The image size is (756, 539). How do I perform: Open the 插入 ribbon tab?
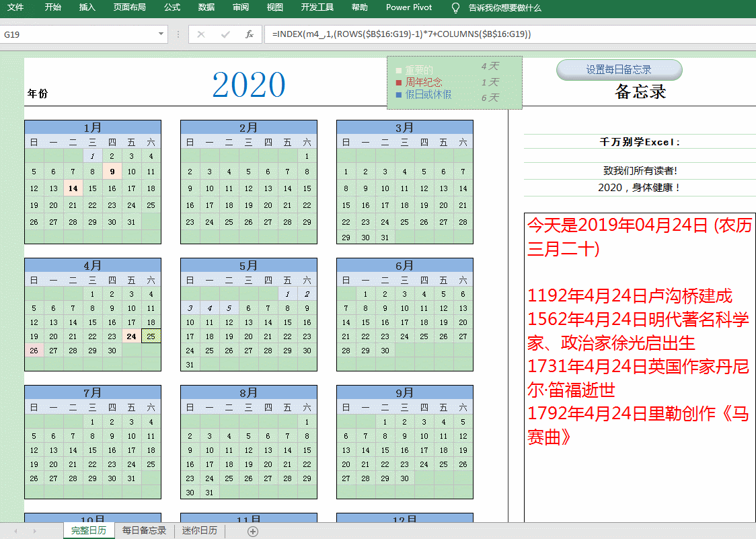pyautogui.click(x=87, y=7)
